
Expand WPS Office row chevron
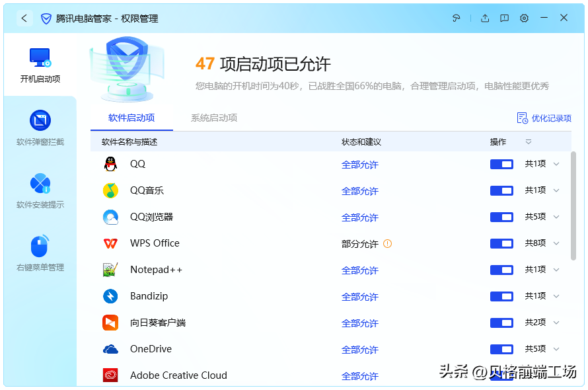[x=556, y=244]
